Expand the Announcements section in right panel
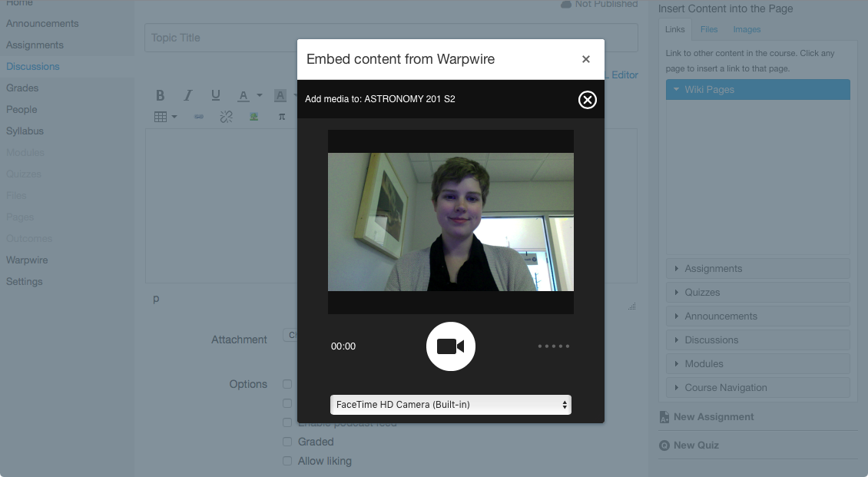 pyautogui.click(x=758, y=316)
